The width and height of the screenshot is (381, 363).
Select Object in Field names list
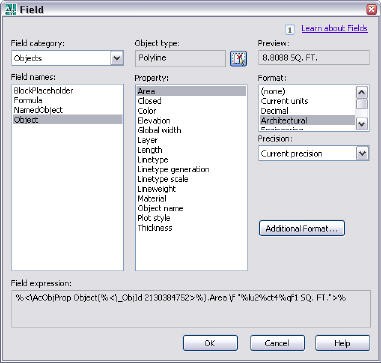pyautogui.click(x=67, y=120)
